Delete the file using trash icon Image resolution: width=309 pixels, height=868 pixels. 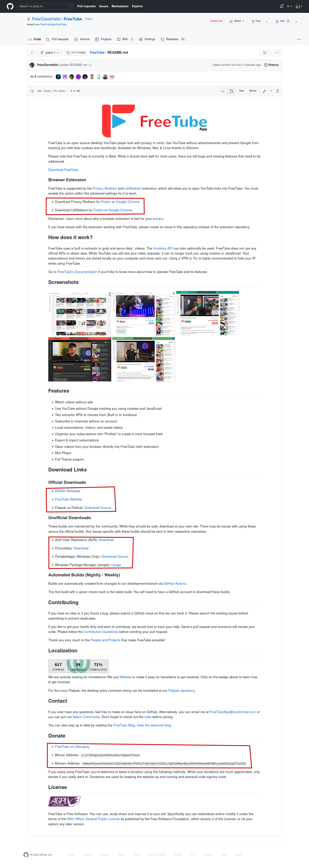(278, 91)
